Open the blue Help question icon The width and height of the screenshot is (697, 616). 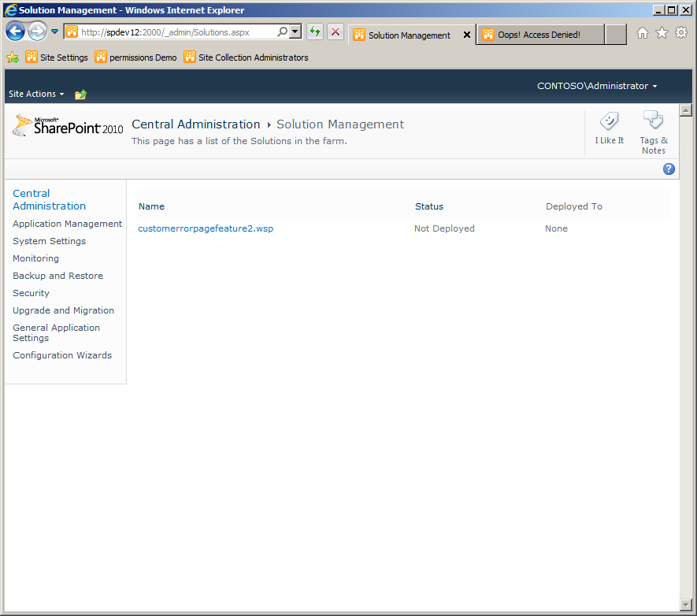pyautogui.click(x=669, y=169)
